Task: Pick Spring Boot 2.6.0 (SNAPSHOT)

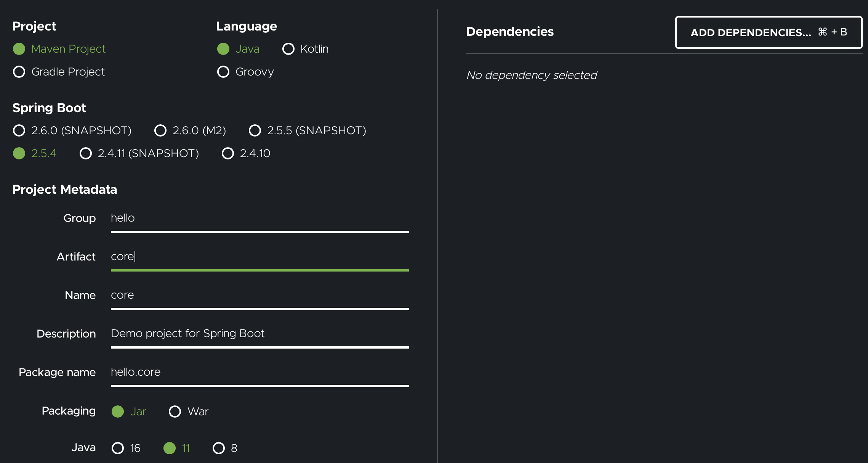Action: (x=19, y=130)
